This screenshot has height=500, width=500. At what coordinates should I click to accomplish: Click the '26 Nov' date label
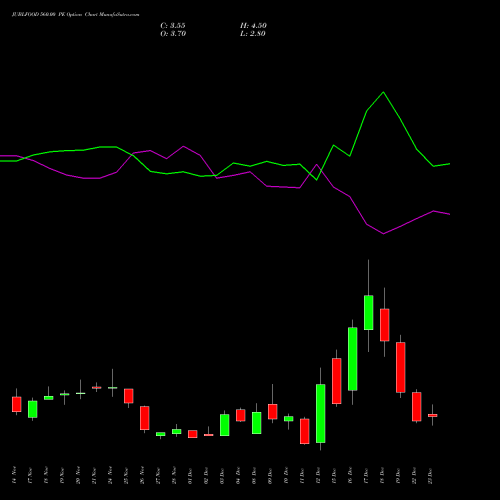pyautogui.click(x=142, y=475)
